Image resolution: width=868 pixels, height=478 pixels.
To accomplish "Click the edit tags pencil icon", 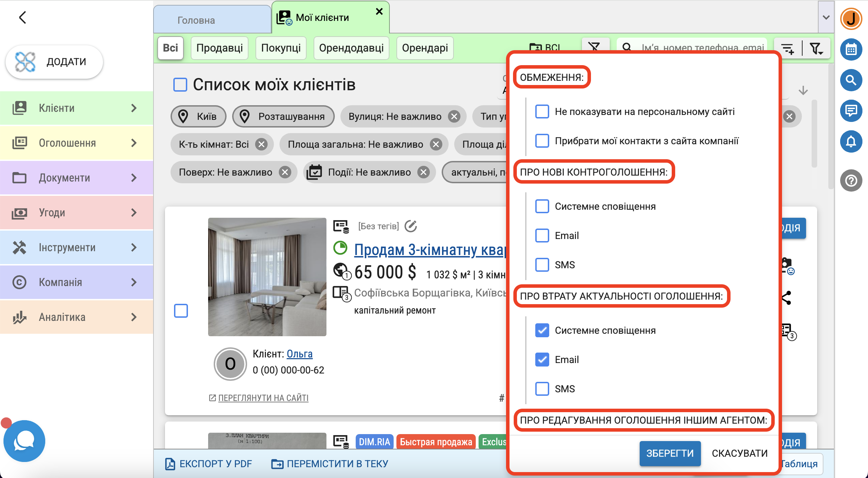I will [x=411, y=226].
